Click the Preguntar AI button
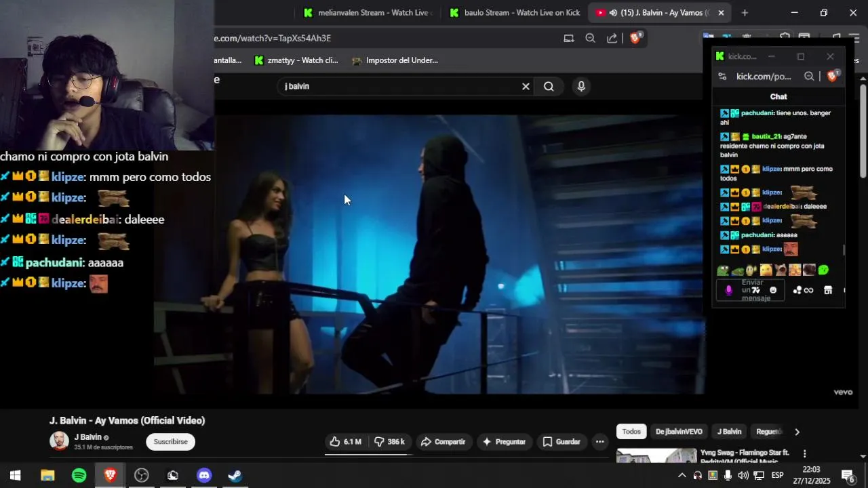Image resolution: width=868 pixels, height=488 pixels. (x=504, y=442)
